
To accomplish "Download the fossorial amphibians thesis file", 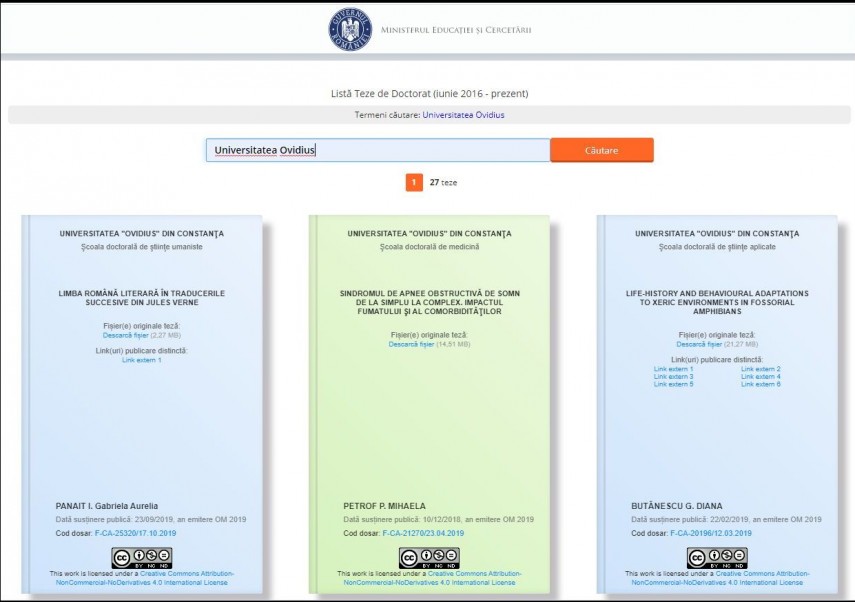I will click(x=699, y=344).
